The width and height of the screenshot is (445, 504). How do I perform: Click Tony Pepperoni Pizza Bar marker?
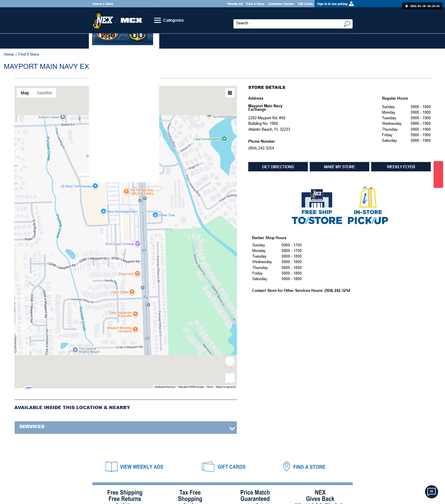coord(135,314)
